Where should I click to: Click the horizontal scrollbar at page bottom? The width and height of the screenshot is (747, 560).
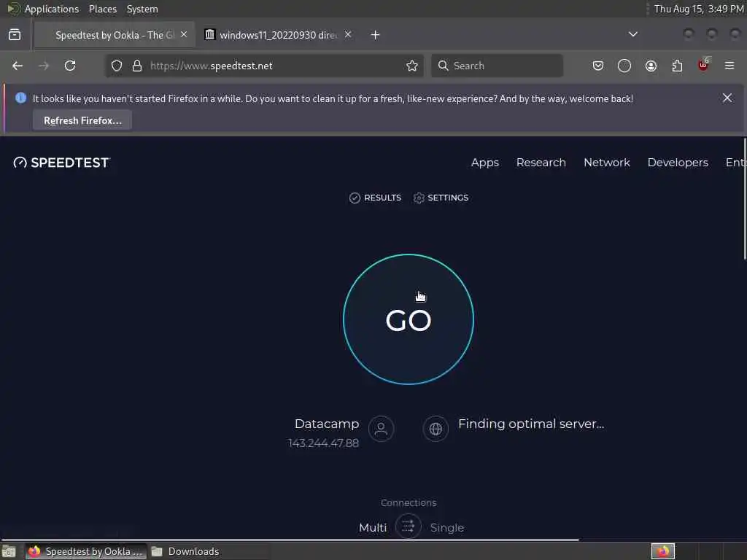coord(290,540)
